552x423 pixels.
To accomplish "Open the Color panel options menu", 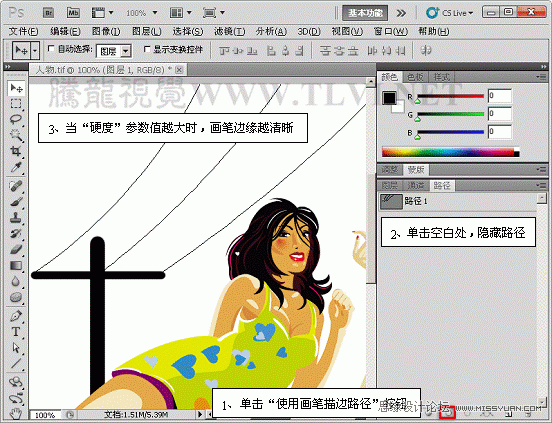I will (541, 76).
